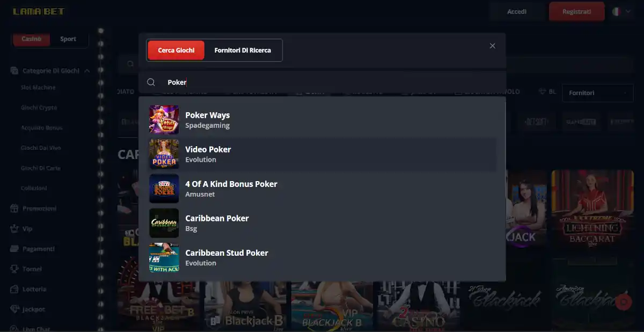Select Video Poker search result title
This screenshot has height=332, width=644.
[x=208, y=149]
